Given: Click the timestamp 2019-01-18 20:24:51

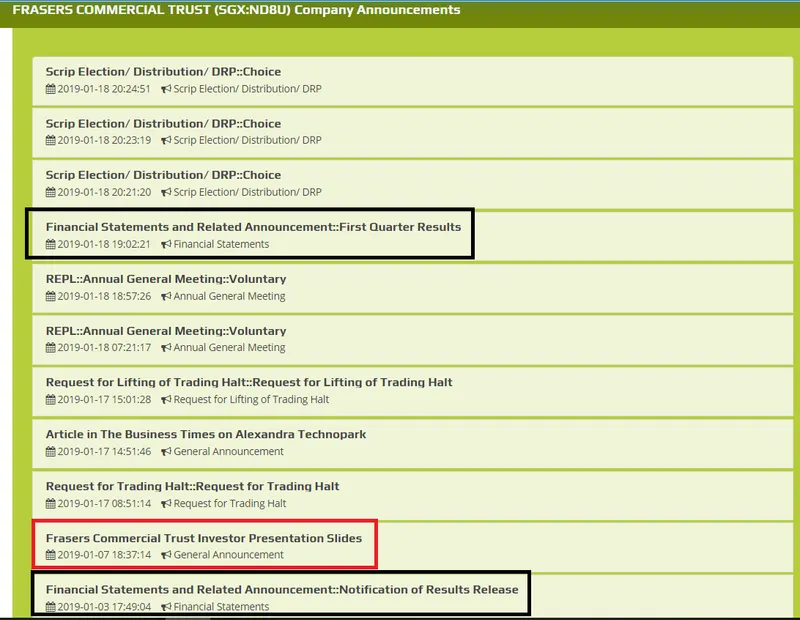Looking at the screenshot, I should (x=104, y=89).
